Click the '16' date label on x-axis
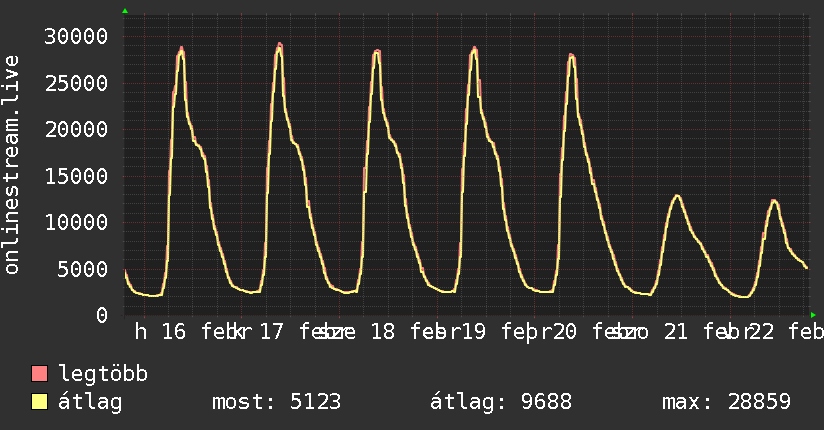Screen dimensions: 824x430 coord(174,332)
